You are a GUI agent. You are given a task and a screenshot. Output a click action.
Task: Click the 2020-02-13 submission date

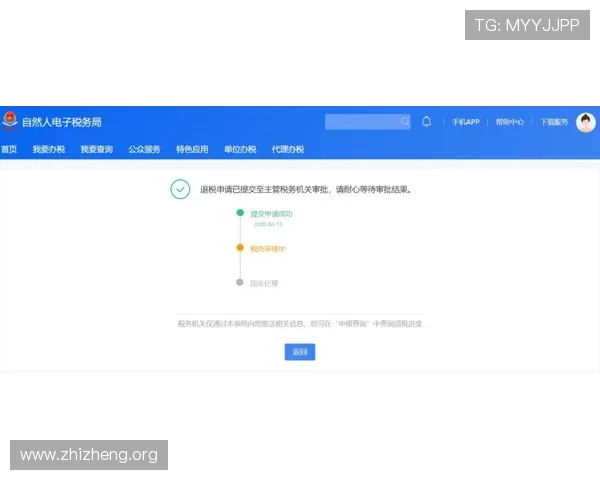(268, 224)
